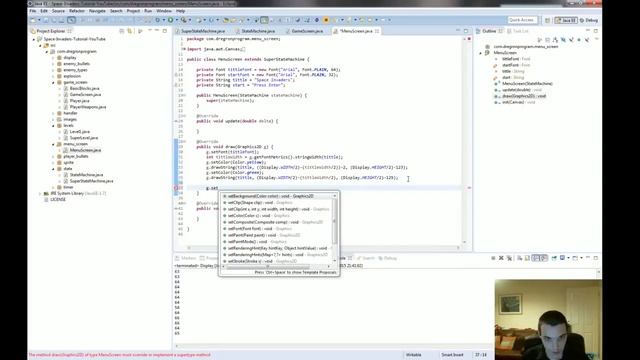Open the Project menu
This screenshot has height=360, width=640.
point(133,11)
